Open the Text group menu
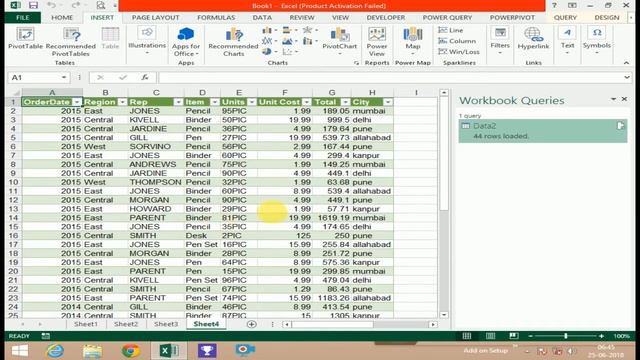This screenshot has height=360, width=640. tap(567, 41)
